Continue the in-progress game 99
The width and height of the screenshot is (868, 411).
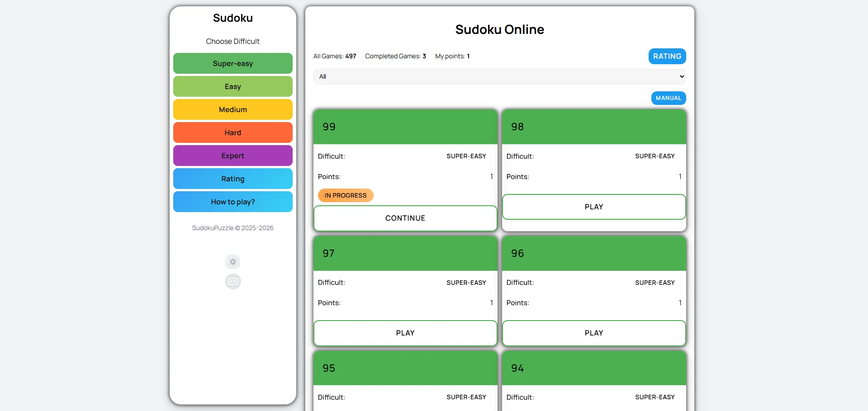tap(405, 218)
